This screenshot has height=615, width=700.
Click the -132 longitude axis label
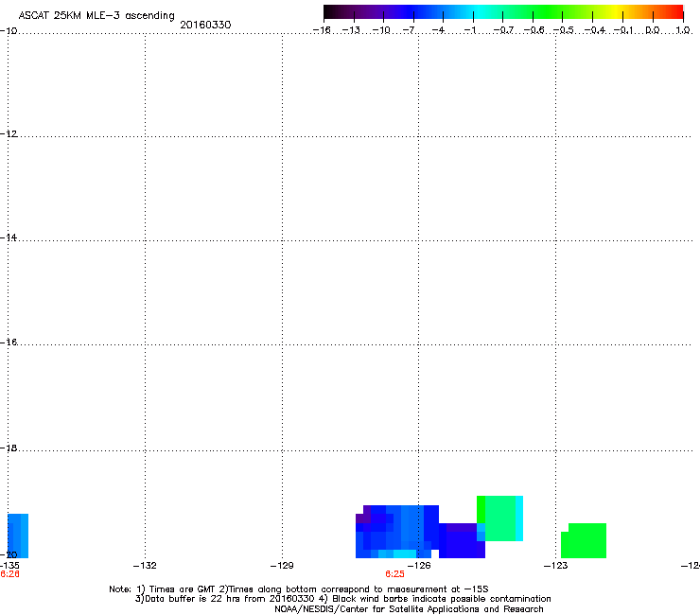(145, 566)
